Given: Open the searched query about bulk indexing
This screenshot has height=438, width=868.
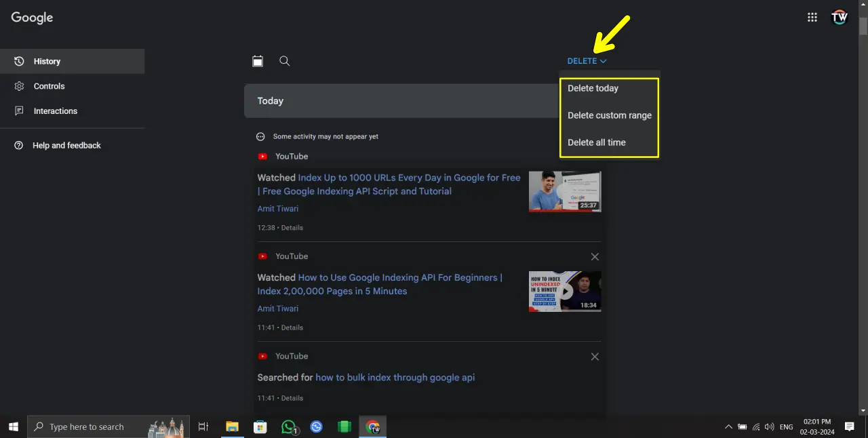Looking at the screenshot, I should click(x=395, y=378).
